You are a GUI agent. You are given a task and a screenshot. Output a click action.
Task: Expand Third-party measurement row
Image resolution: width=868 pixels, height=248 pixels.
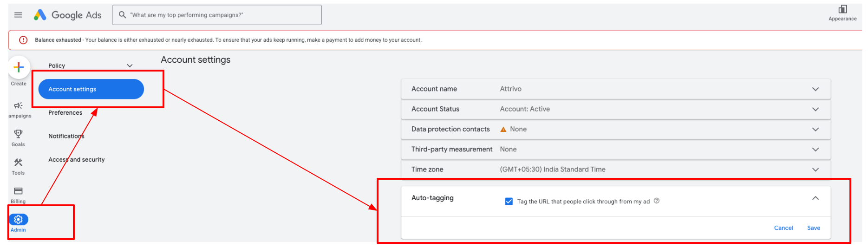[616, 150]
